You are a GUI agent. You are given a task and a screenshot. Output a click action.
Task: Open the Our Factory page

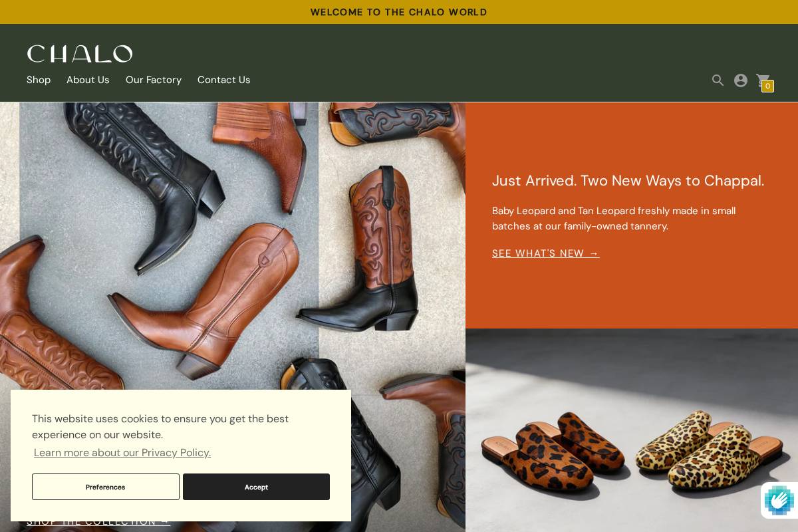pyautogui.click(x=154, y=80)
